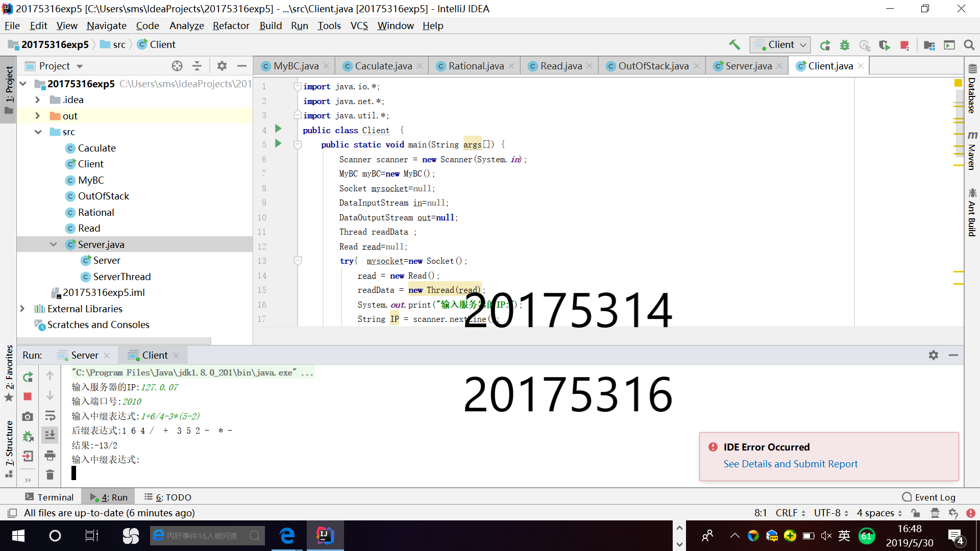
Task: Expand the out folder in the project tree
Action: [x=37, y=116]
